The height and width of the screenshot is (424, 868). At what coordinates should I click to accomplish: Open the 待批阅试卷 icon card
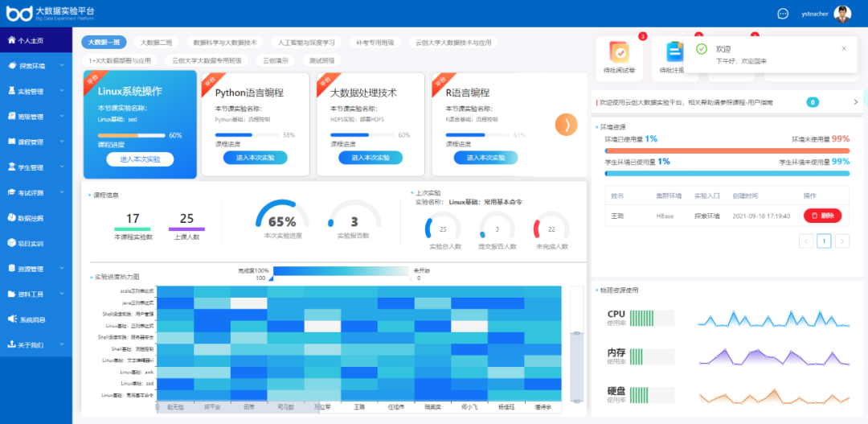[620, 53]
